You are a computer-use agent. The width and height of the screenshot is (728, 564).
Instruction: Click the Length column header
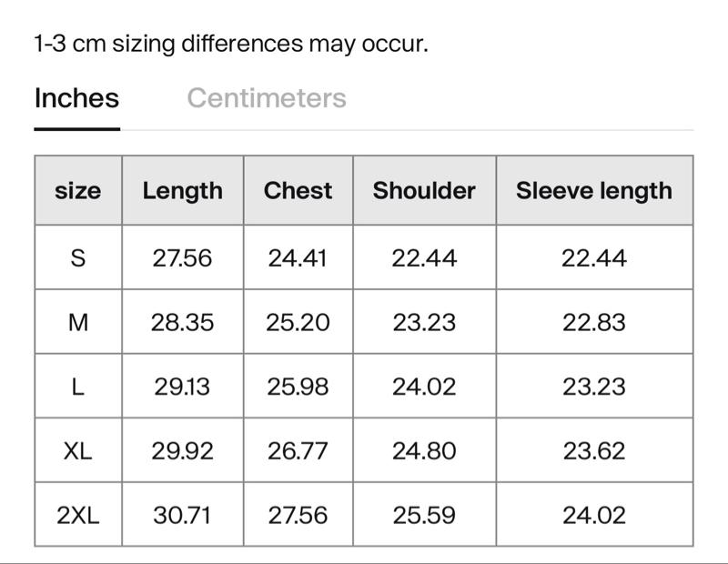(182, 190)
